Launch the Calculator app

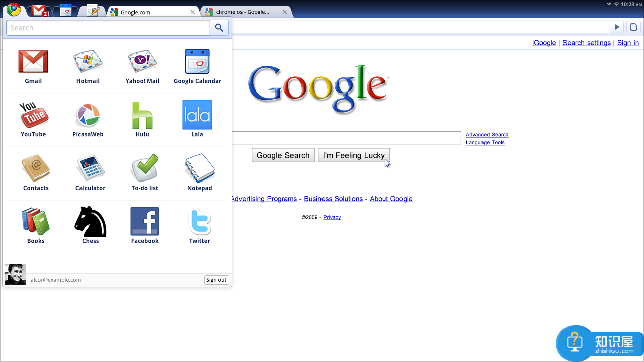[x=91, y=168]
